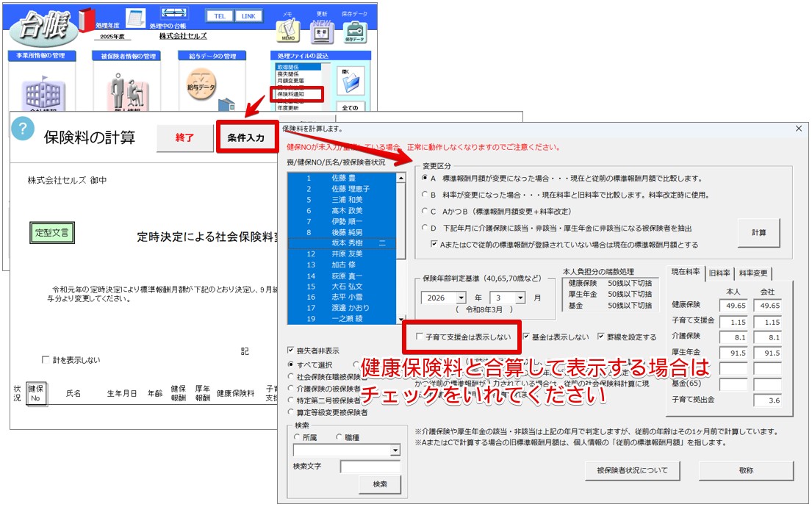Switch to the 旧料率 tab
Screen dimensions: 812x507
[719, 273]
